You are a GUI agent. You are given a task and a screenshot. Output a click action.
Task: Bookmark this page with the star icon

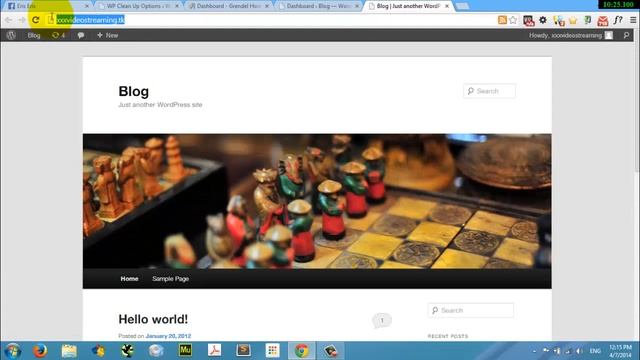pyautogui.click(x=513, y=20)
